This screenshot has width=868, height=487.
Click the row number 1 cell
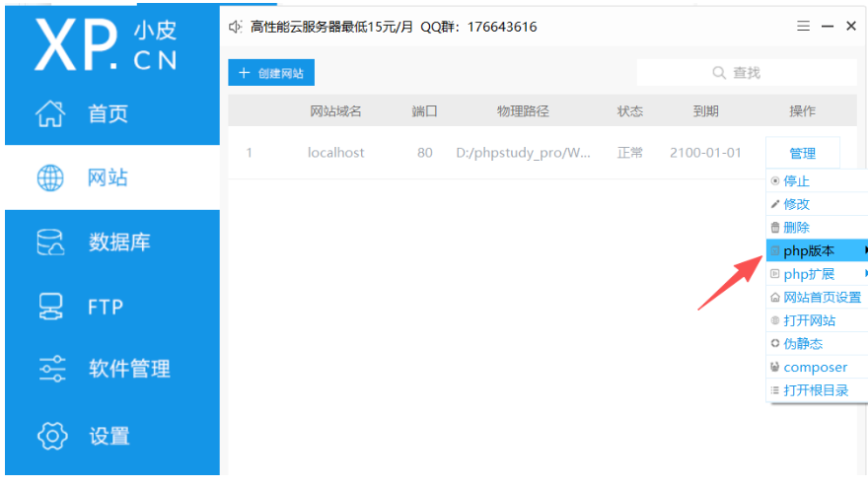coord(250,153)
